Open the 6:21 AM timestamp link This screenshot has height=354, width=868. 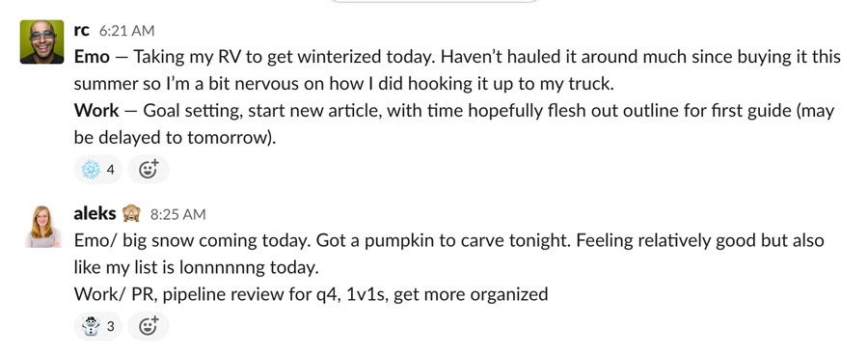pyautogui.click(x=126, y=31)
